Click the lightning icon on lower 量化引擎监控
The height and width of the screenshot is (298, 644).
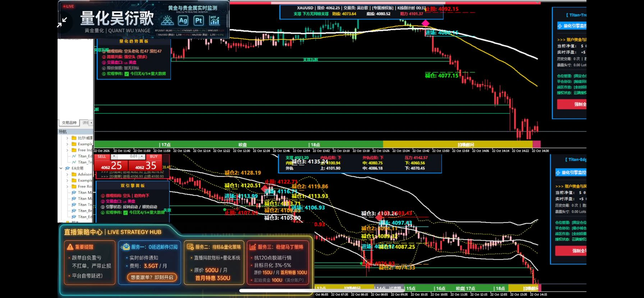[x=558, y=173]
